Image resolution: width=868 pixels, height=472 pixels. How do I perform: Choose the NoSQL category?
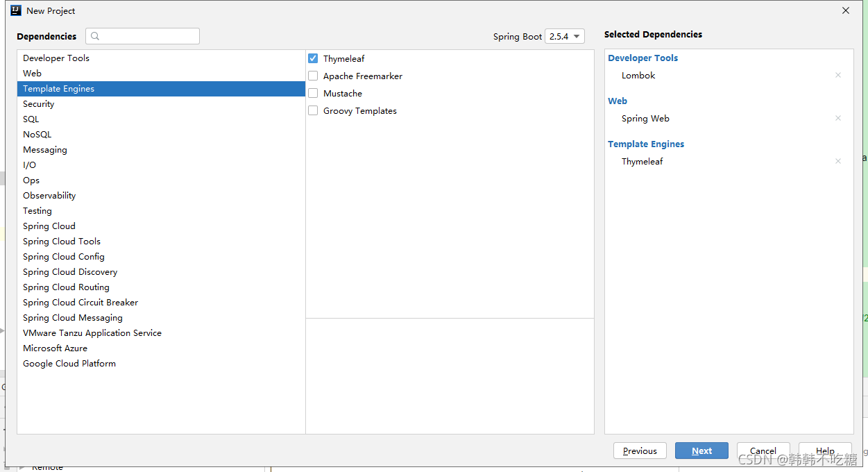pyautogui.click(x=161, y=135)
